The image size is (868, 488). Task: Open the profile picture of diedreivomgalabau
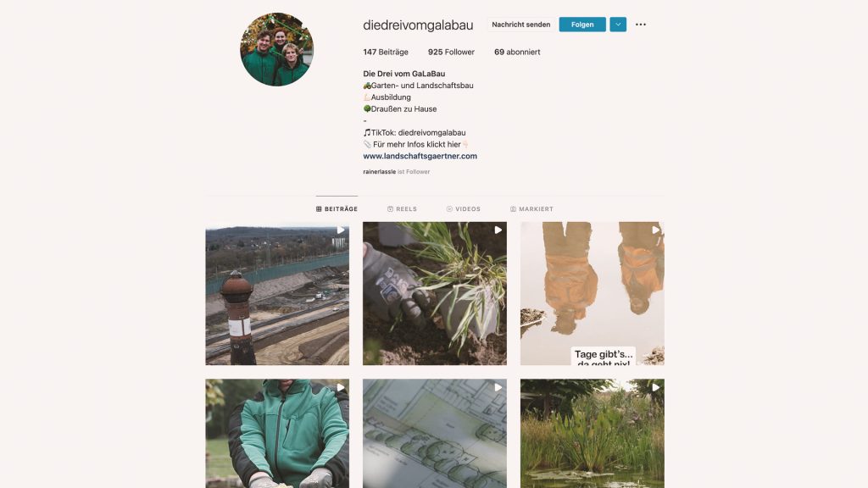(x=277, y=49)
